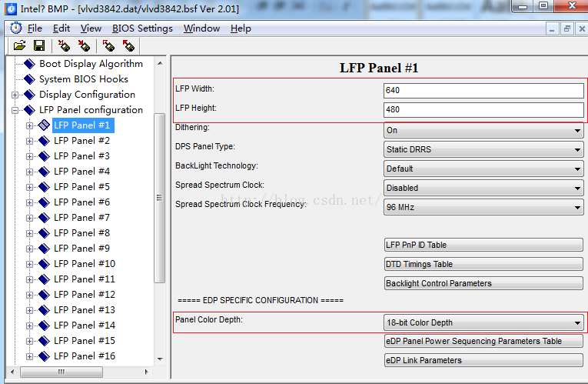
Task: Click the diamond icon of LFP Panel #5
Action: (x=44, y=187)
